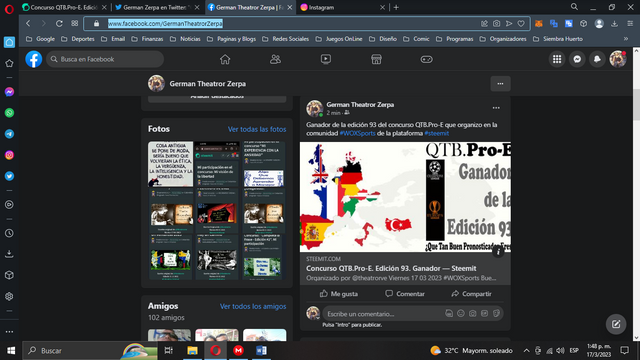Open #WOXSports hashtag link
Screen dimensions: 640x360
357,133
